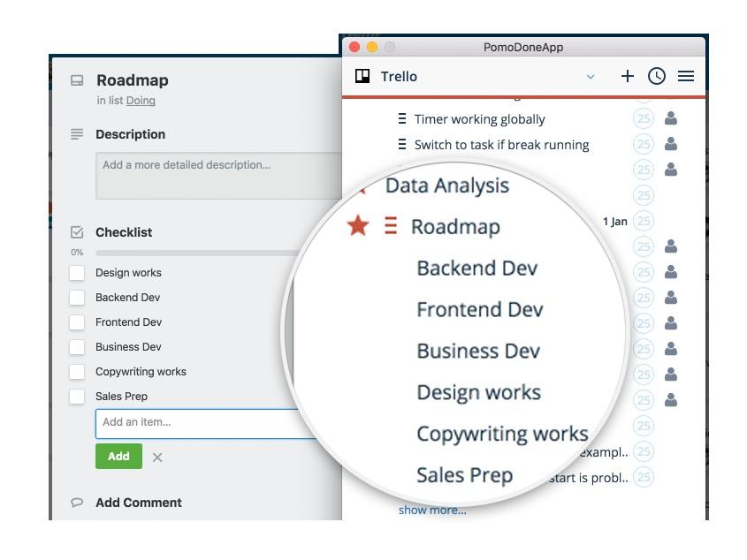This screenshot has height=560, width=747.
Task: Select Timer working globally task
Action: tap(479, 119)
